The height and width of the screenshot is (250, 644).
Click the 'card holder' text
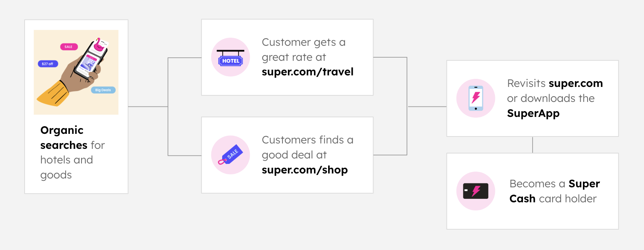tap(568, 199)
